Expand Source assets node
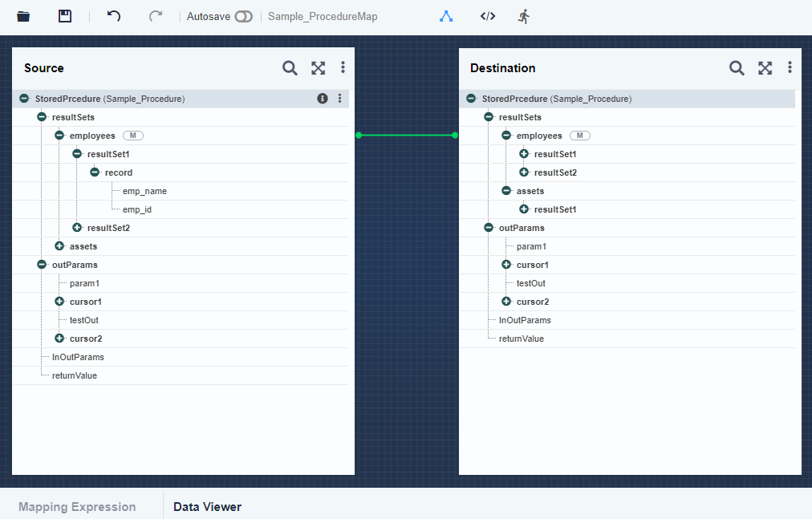 point(59,246)
